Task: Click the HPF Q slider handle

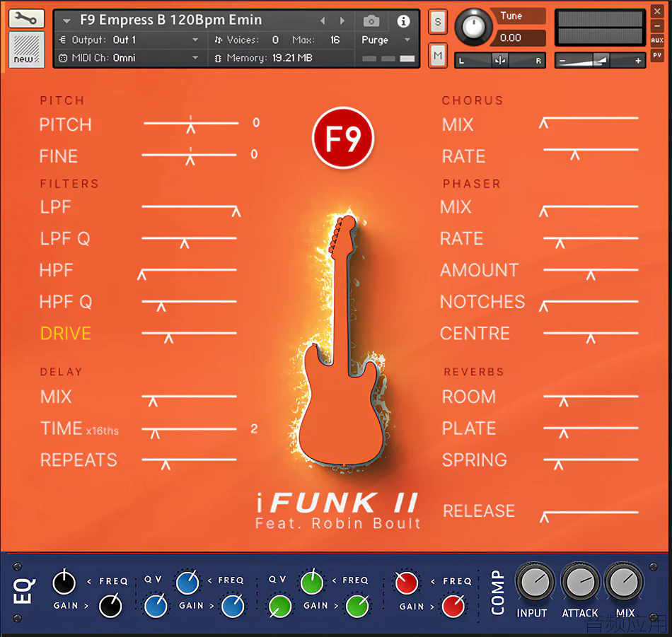Action: pyautogui.click(x=161, y=306)
